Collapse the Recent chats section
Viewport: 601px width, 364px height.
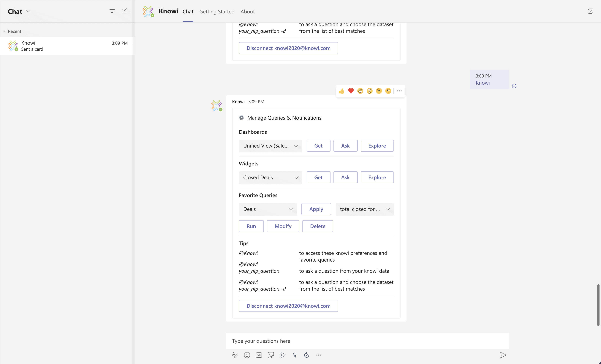point(4,31)
